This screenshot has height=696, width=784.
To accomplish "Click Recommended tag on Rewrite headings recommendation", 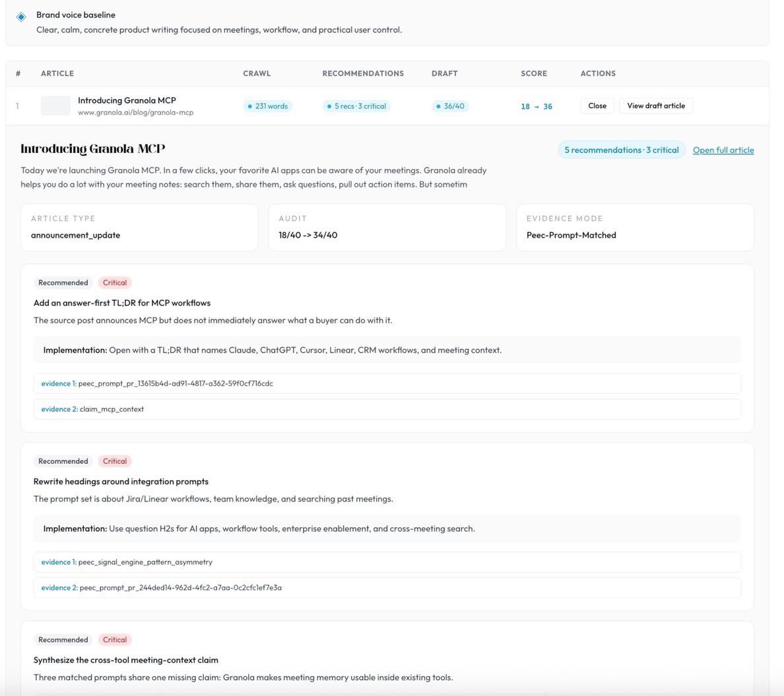I will click(x=63, y=461).
